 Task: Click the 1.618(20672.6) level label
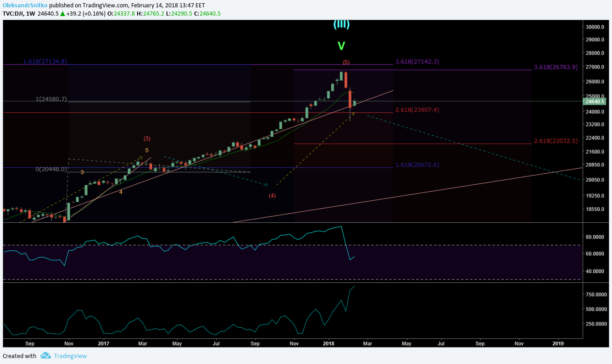[x=417, y=165]
